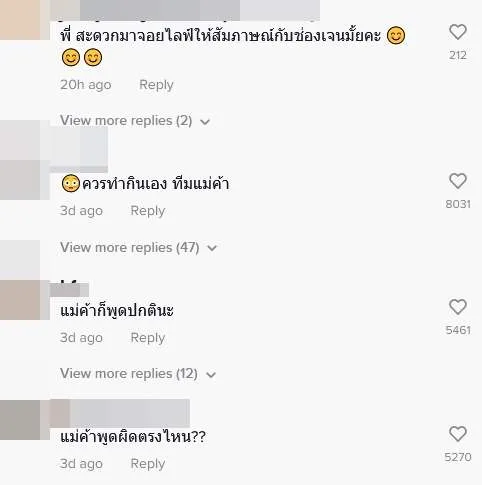Image resolution: width=482 pixels, height=485 pixels.
Task: Expand View more replies (2)
Action: click(135, 121)
